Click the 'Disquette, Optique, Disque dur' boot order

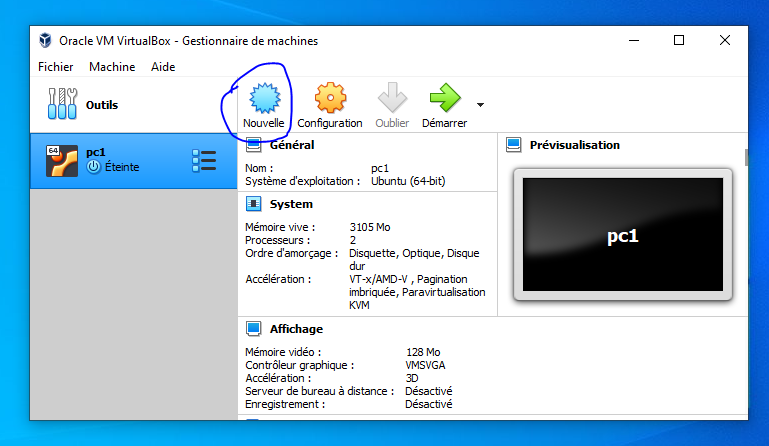pyautogui.click(x=414, y=260)
